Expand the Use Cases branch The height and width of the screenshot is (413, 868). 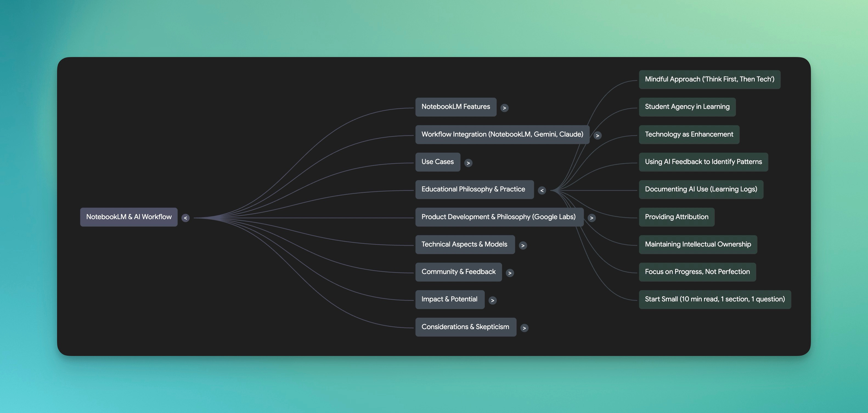click(x=468, y=163)
